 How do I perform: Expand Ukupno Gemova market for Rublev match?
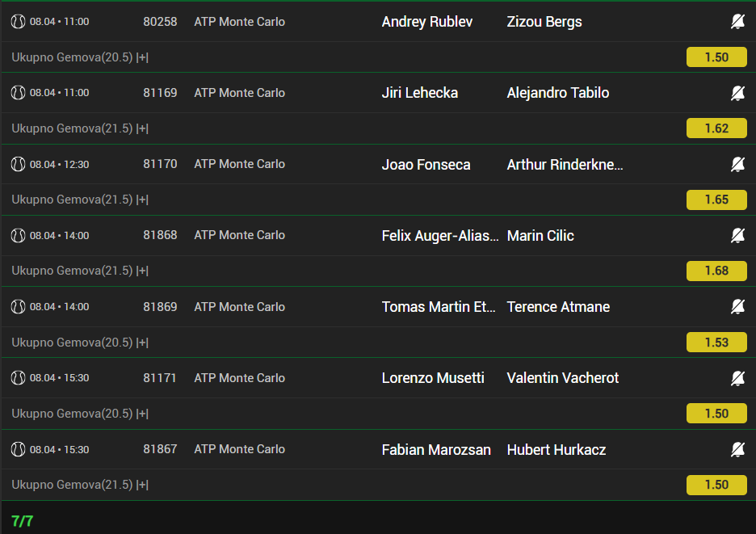point(143,57)
